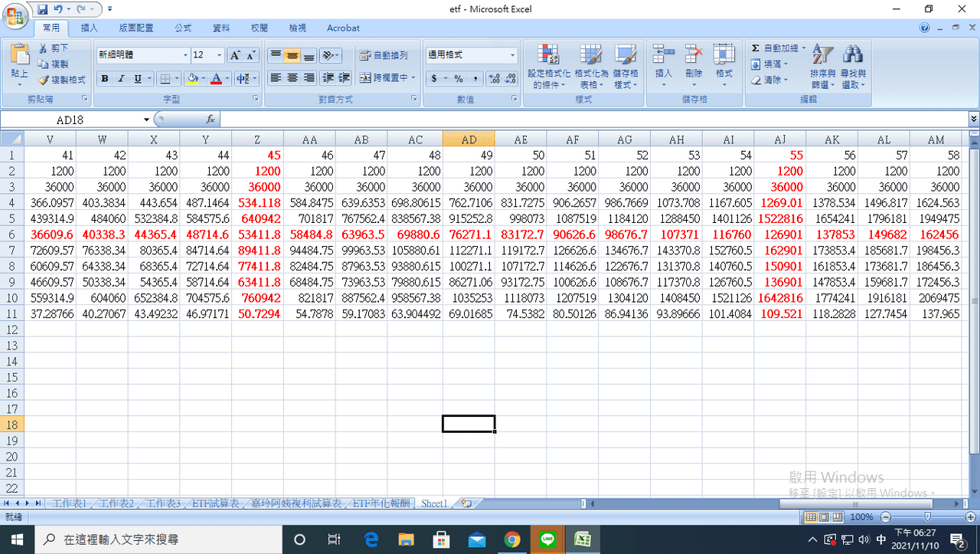Toggle Bold formatting button
The width and height of the screenshot is (980, 554).
pos(104,78)
